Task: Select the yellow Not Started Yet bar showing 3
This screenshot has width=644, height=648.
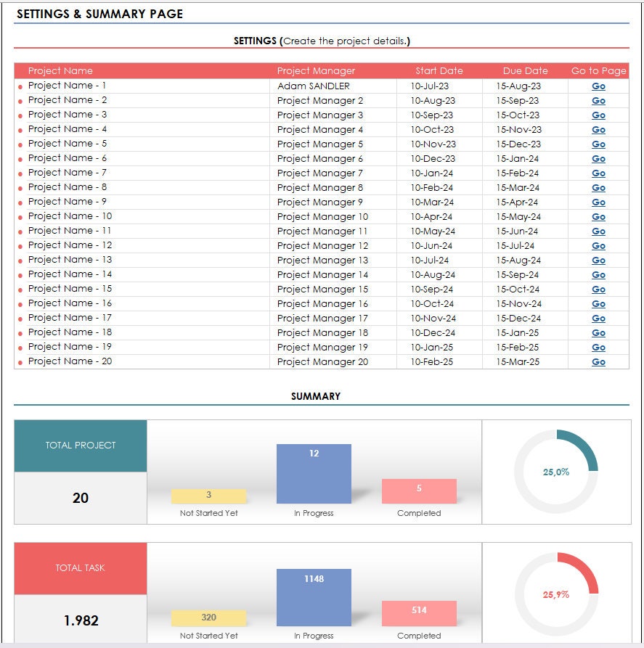Action: tap(208, 495)
